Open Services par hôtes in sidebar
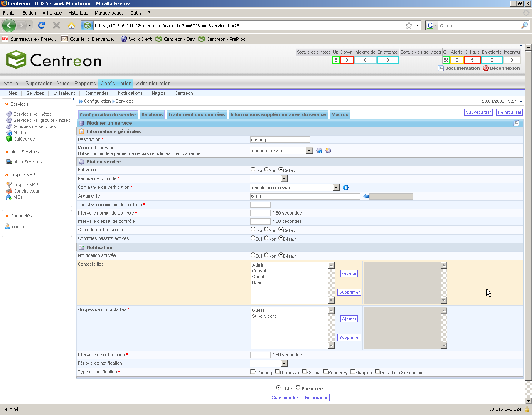 coord(32,114)
